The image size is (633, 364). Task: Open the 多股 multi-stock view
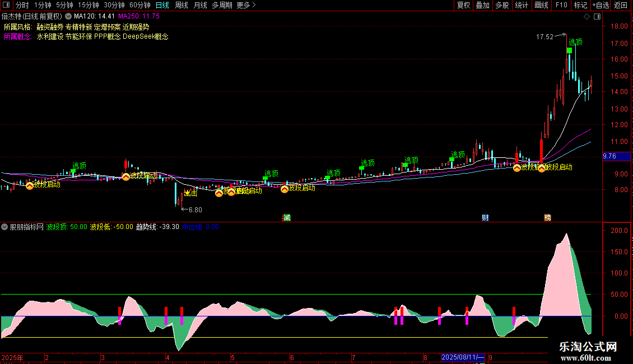[502, 5]
